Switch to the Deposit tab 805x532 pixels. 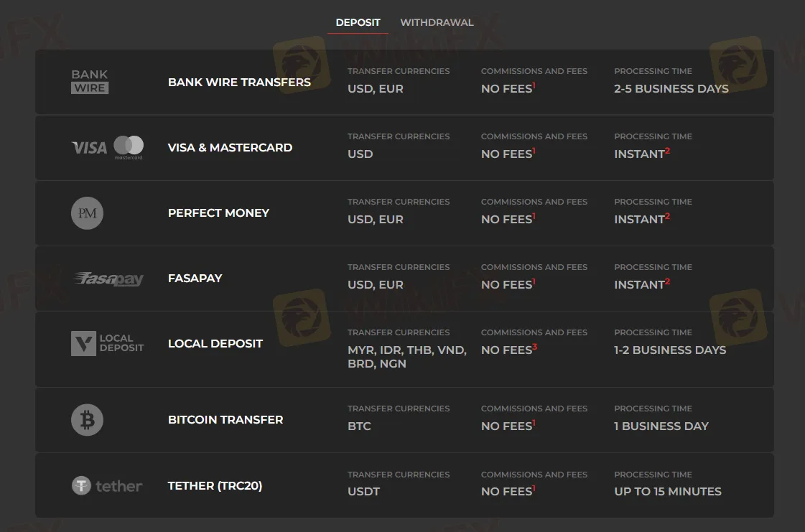[x=358, y=22]
